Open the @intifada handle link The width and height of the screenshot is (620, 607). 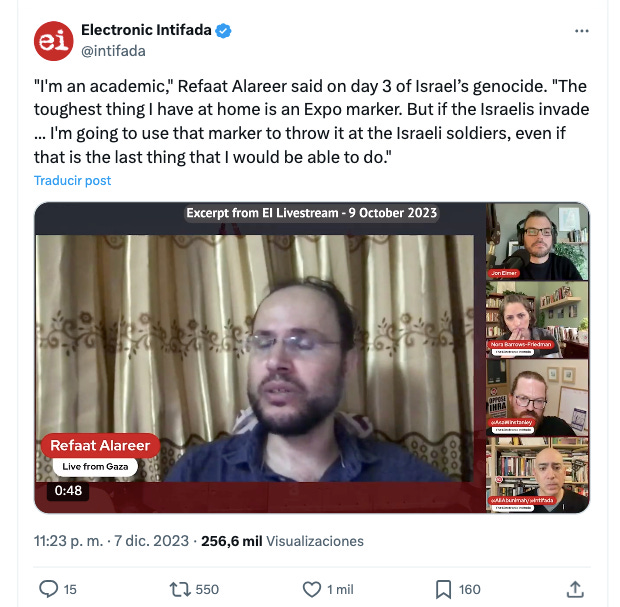tap(113, 51)
